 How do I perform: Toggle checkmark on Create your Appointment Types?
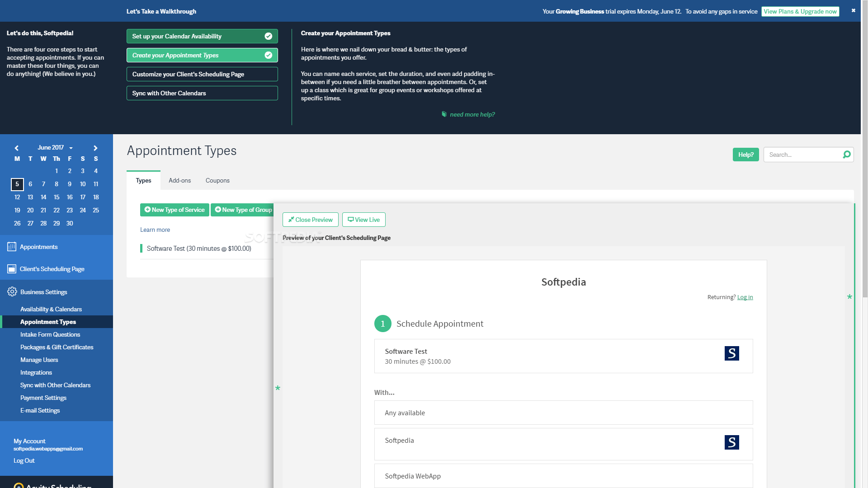[268, 55]
